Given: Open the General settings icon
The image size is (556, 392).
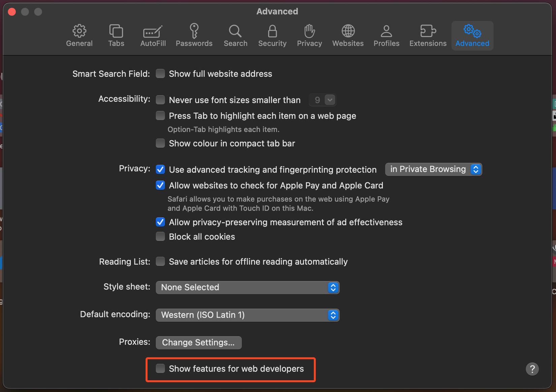Looking at the screenshot, I should 79,35.
